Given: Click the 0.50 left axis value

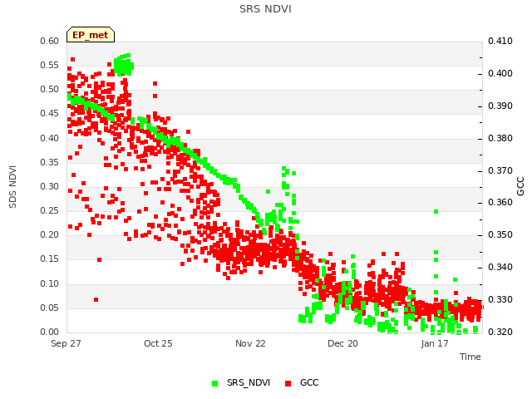Looking at the screenshot, I should pos(50,89).
